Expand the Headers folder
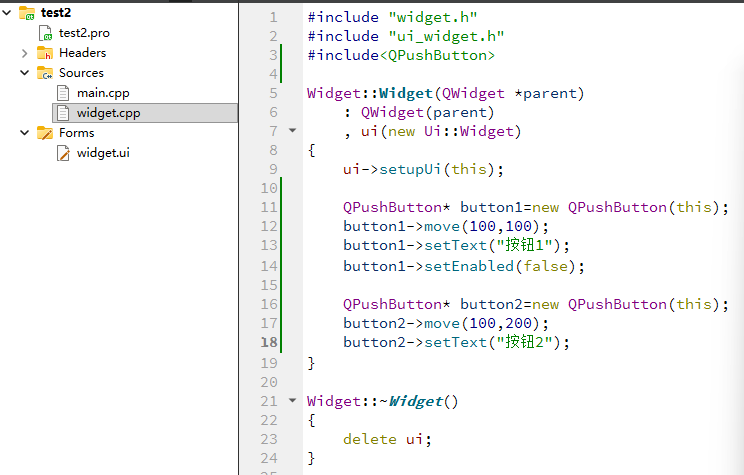Viewport: 744px width, 475px height. [x=25, y=53]
